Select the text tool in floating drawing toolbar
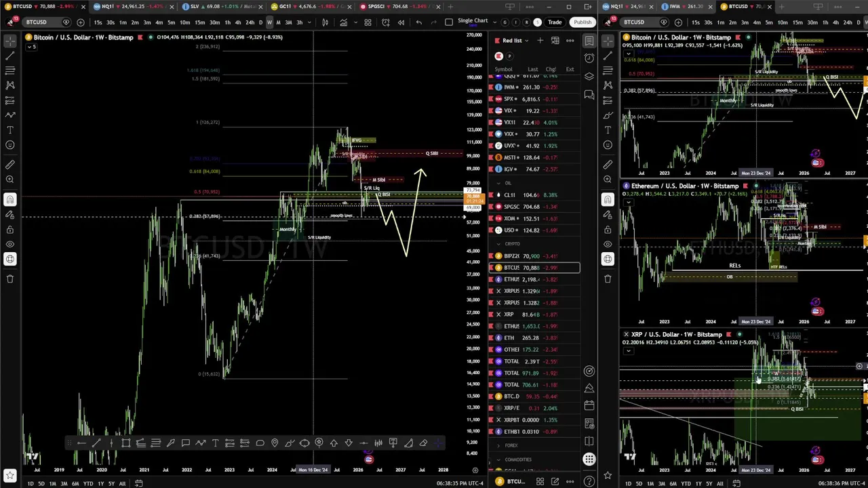The width and height of the screenshot is (868, 488). pos(215,443)
